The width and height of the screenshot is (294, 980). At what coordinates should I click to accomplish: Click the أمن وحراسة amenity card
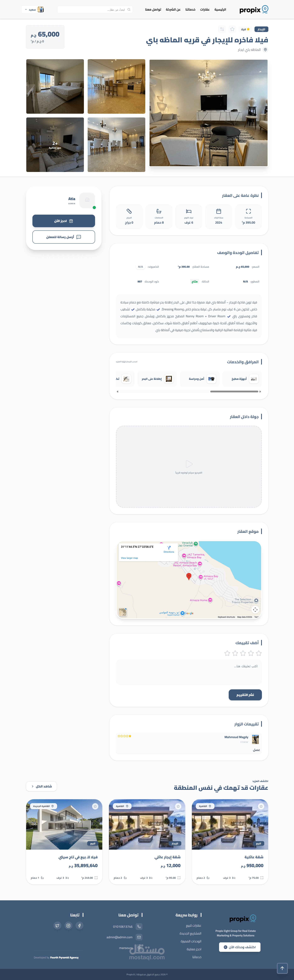(x=200, y=379)
